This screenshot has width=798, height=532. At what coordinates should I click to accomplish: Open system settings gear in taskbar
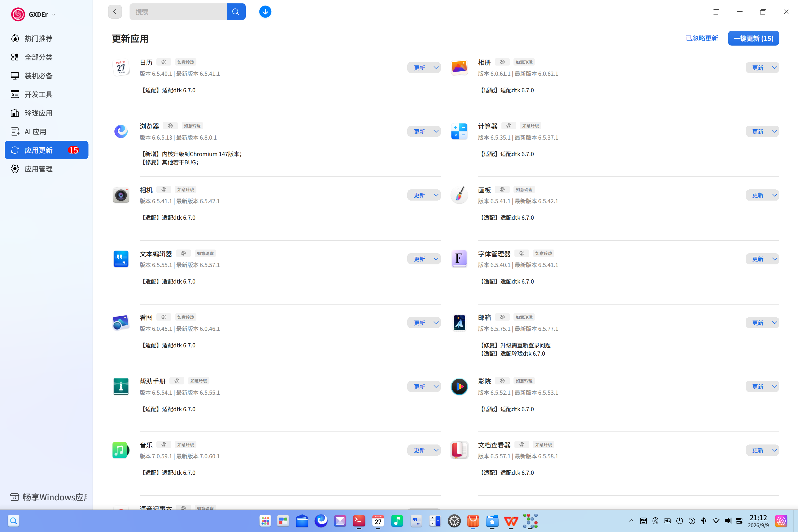click(x=454, y=521)
